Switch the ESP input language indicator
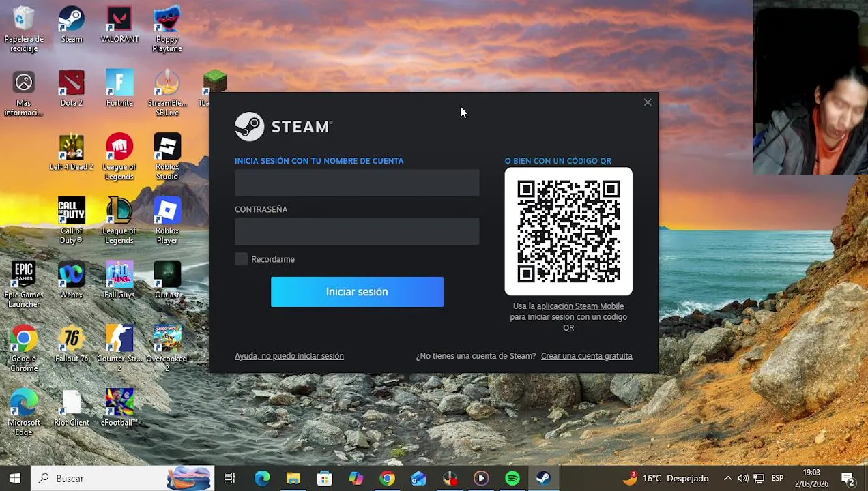Screen dimensions: 868x491 tap(777, 478)
